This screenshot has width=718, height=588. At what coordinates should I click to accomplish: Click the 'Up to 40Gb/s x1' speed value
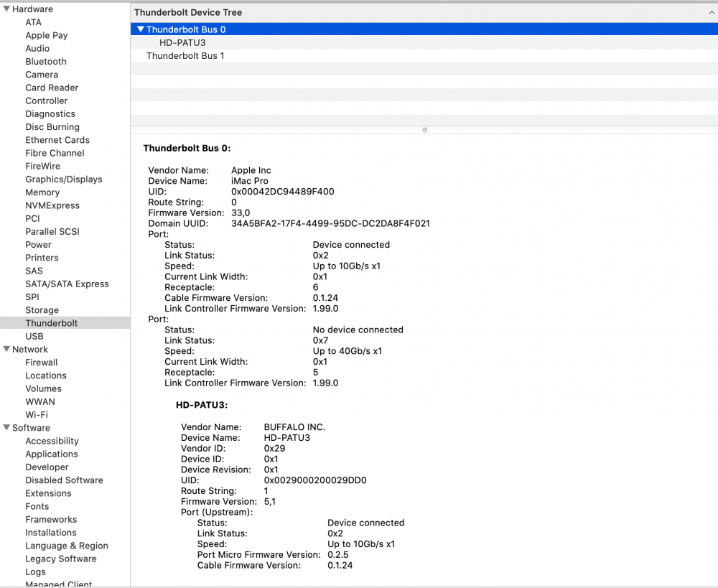point(347,351)
